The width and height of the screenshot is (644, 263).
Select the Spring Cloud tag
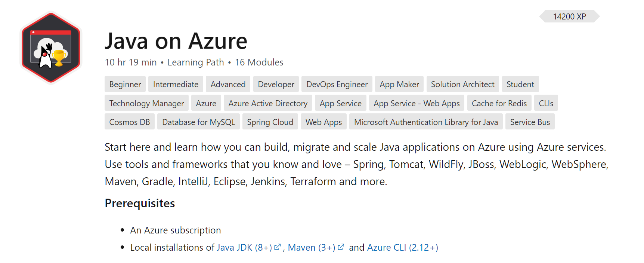(x=270, y=122)
